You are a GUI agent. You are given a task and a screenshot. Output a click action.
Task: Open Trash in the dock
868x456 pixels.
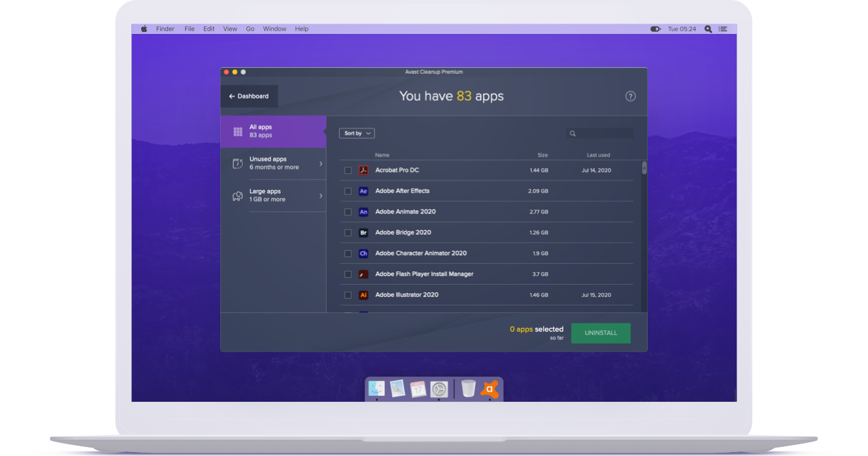[468, 389]
